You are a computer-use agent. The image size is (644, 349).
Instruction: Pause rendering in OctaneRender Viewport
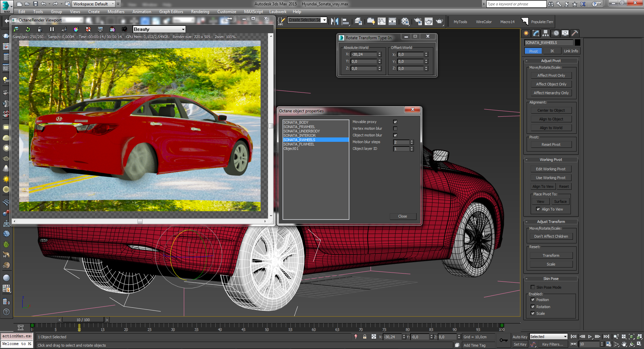click(x=52, y=30)
